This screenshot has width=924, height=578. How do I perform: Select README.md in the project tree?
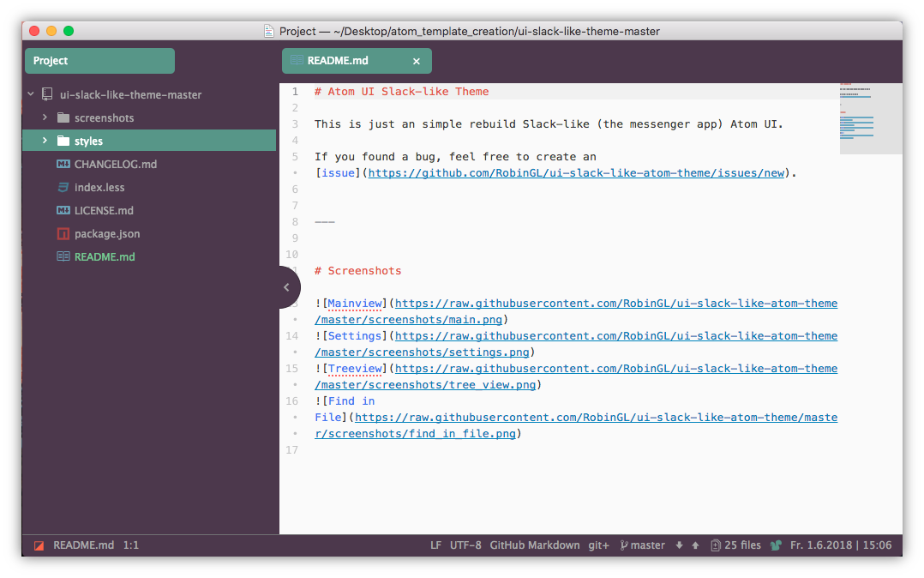[105, 256]
